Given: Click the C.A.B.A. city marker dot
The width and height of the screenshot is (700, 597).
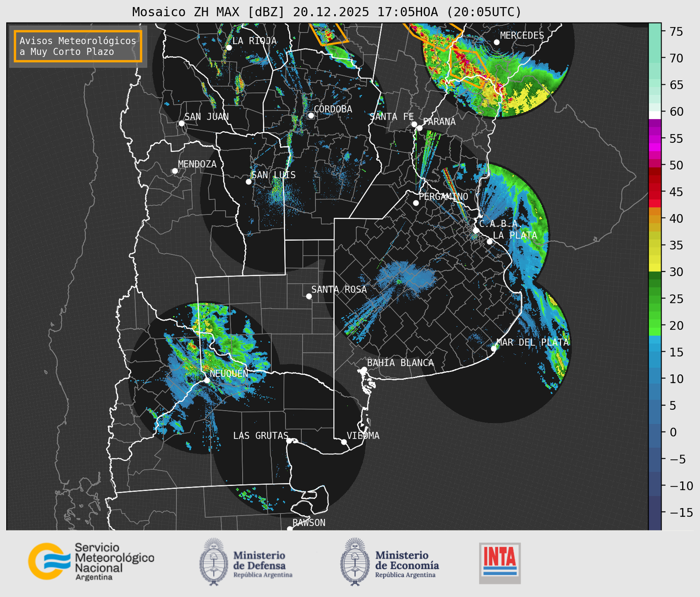Looking at the screenshot, I should tap(476, 230).
